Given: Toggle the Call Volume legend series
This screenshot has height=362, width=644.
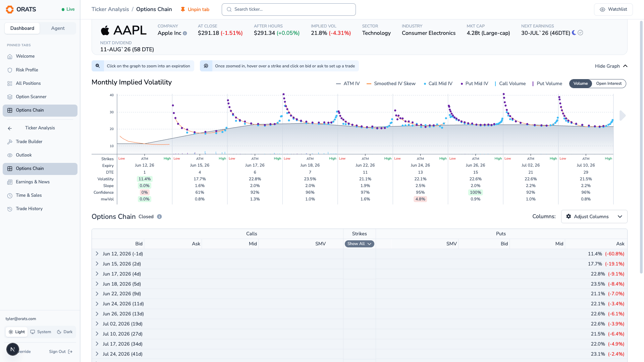Looking at the screenshot, I should 510,83.
